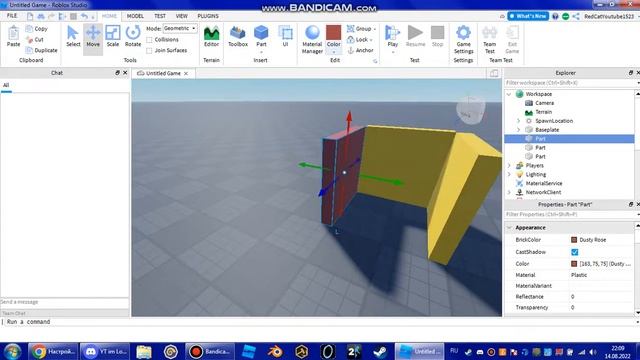Switch to the VIEW ribbon tab
The height and width of the screenshot is (360, 640).
pyautogui.click(x=182, y=16)
